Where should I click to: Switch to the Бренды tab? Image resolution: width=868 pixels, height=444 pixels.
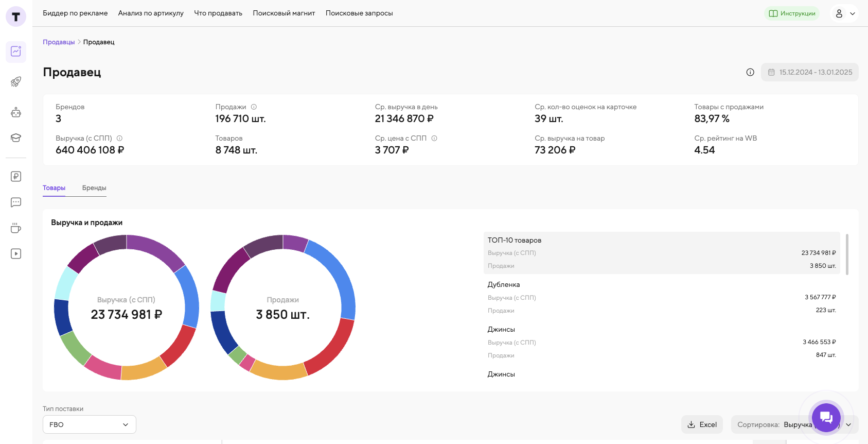(x=94, y=188)
